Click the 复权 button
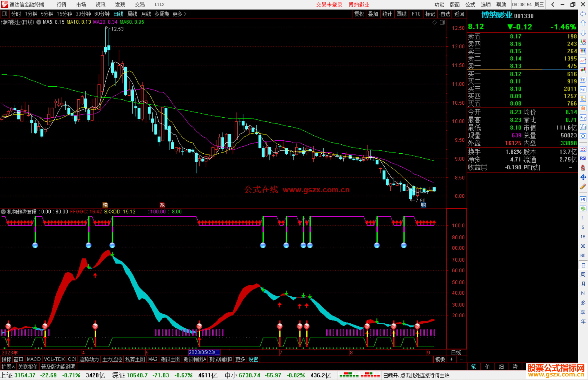This screenshot has width=588, height=380. point(359,14)
